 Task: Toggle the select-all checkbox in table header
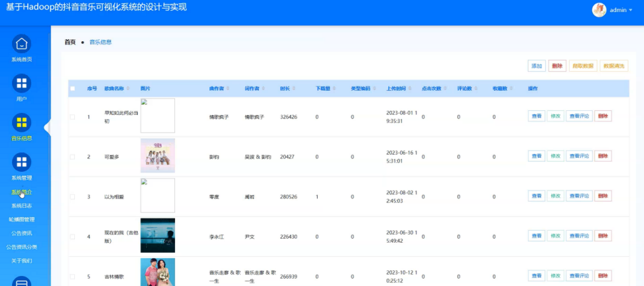(73, 89)
